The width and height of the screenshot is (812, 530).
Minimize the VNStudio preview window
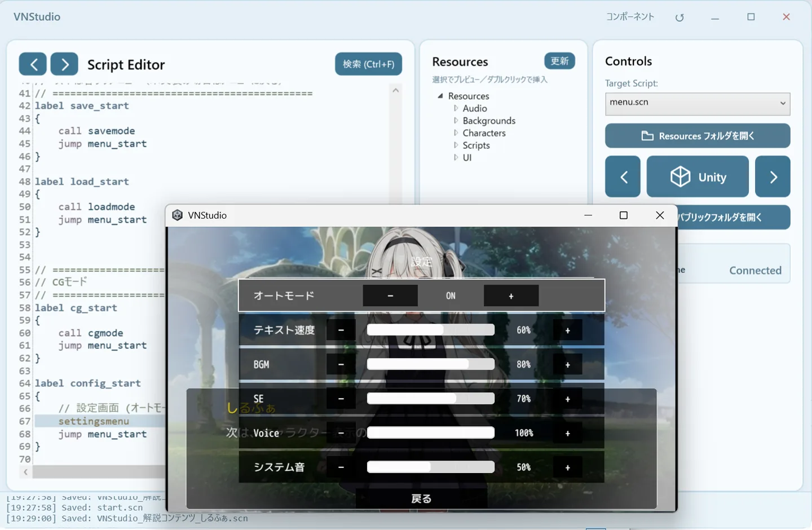(x=588, y=215)
